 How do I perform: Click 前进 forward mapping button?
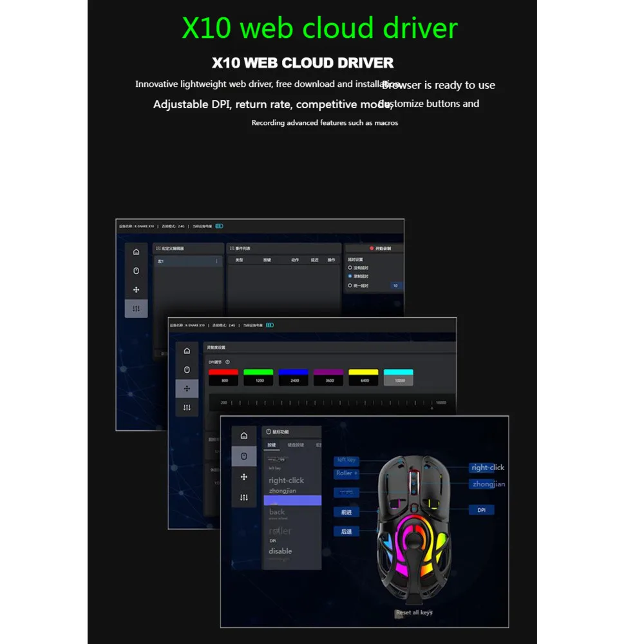(x=346, y=512)
